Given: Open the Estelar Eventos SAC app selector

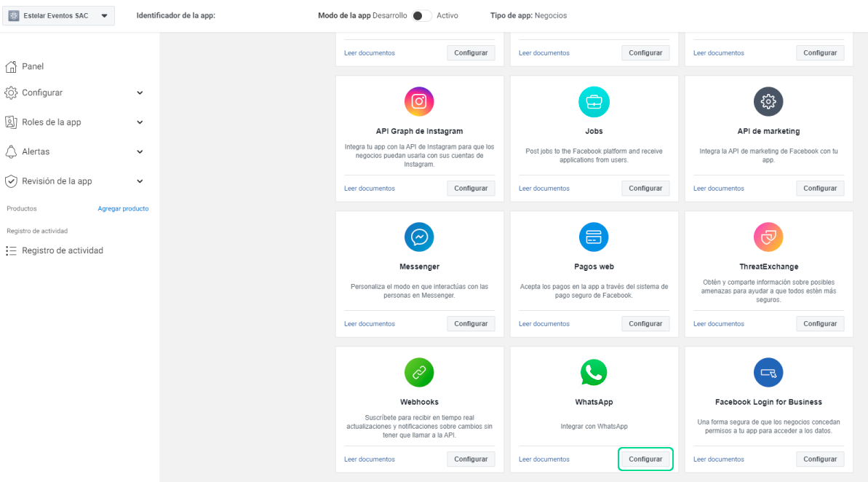Looking at the screenshot, I should coord(58,15).
